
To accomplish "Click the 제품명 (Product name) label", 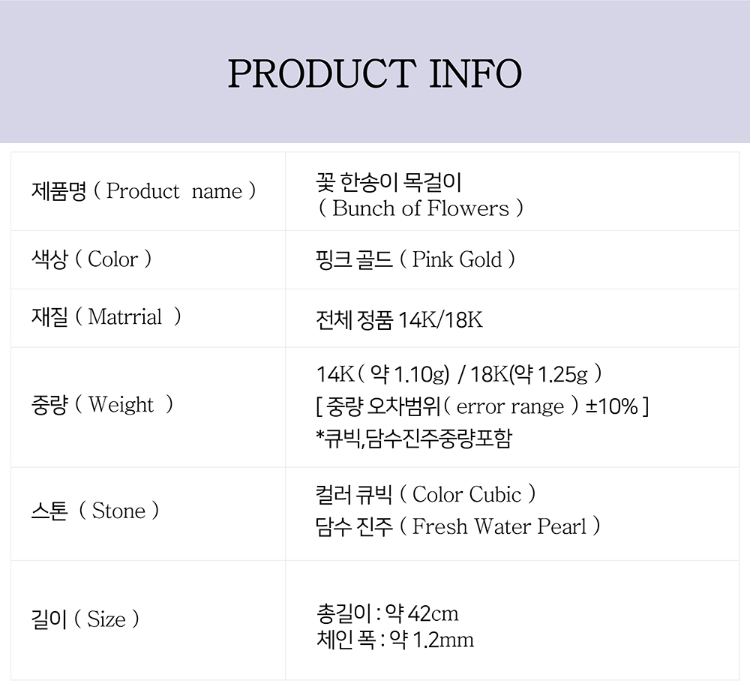I will tap(144, 191).
